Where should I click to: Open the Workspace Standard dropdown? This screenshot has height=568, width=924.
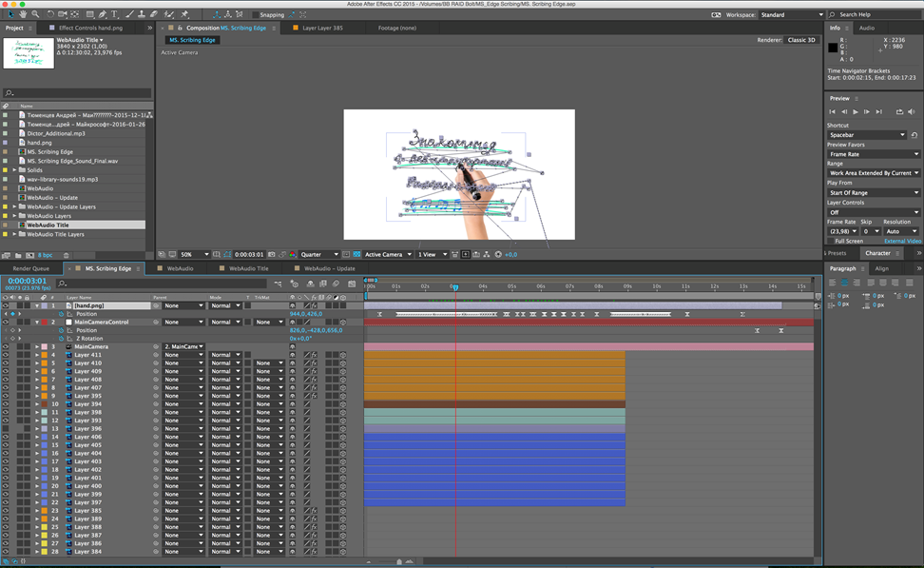[792, 14]
